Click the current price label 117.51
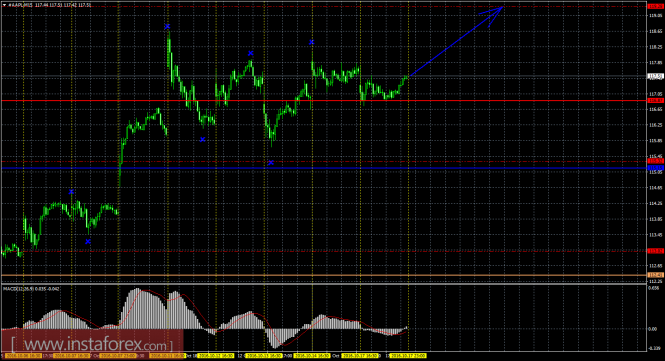665x361 pixels. click(656, 76)
